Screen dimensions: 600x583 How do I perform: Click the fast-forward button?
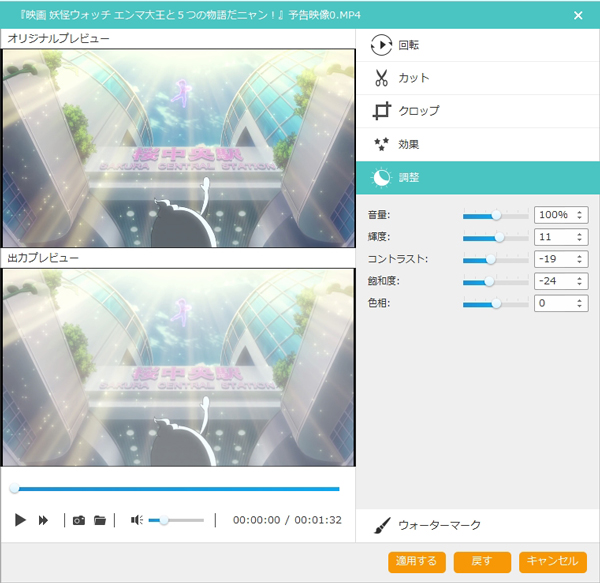coord(43,520)
